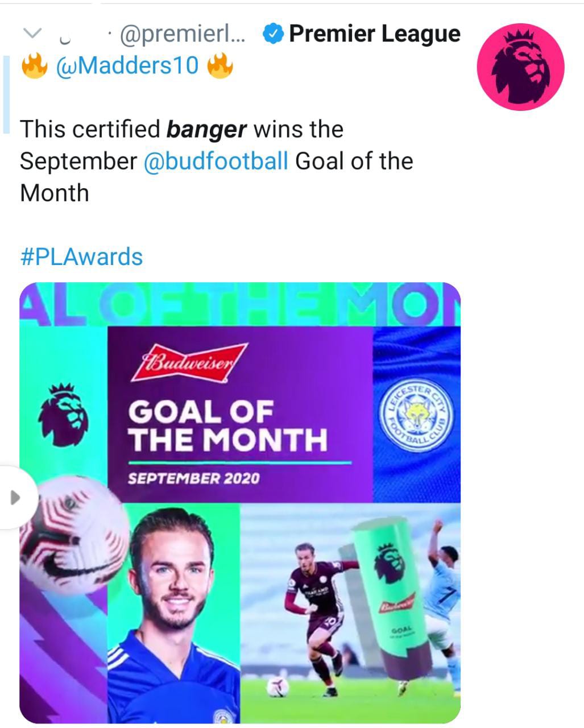Image resolution: width=584 pixels, height=728 pixels.
Task: Click the "SEPTEMBER 2020" caption
Action: 193,478
